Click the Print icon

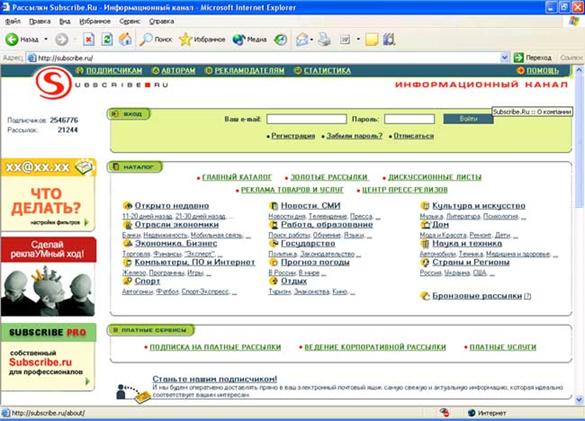tap(324, 39)
